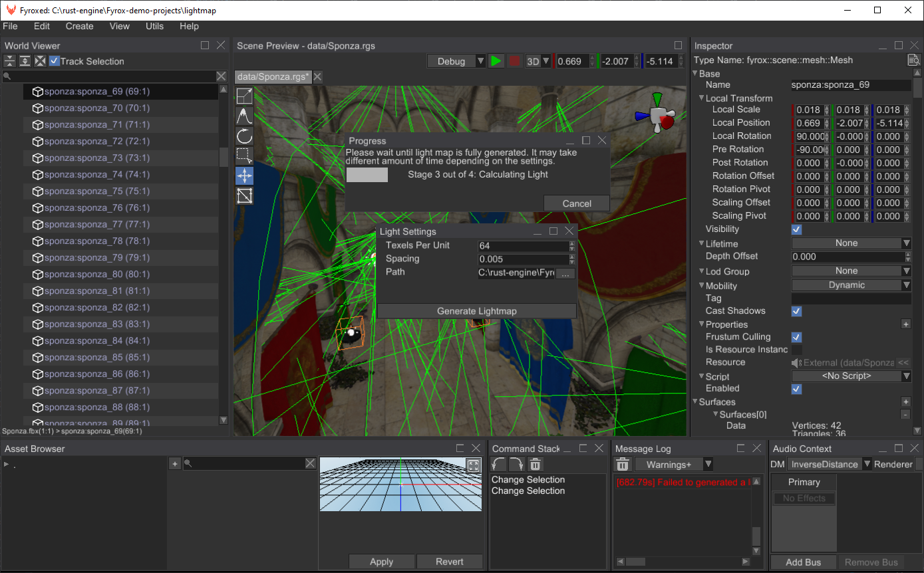Select the move tool icon
Viewport: 924px width, 573px height.
[245, 176]
